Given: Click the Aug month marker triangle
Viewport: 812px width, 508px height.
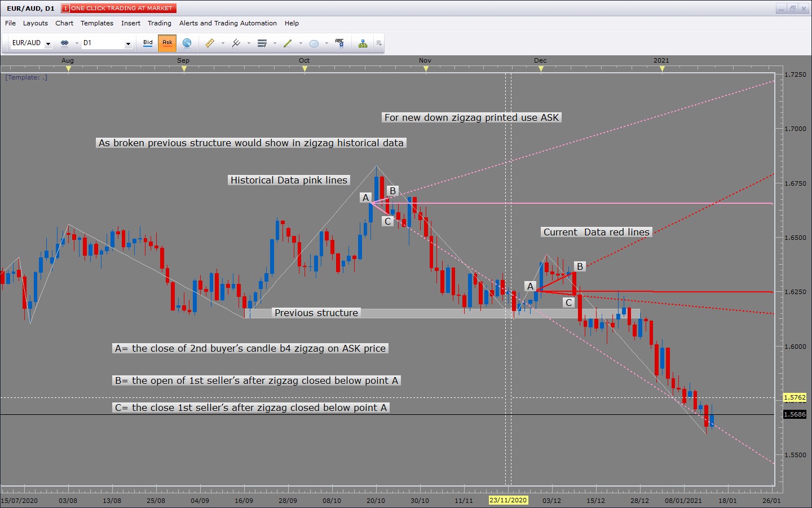Looking at the screenshot, I should (x=68, y=69).
